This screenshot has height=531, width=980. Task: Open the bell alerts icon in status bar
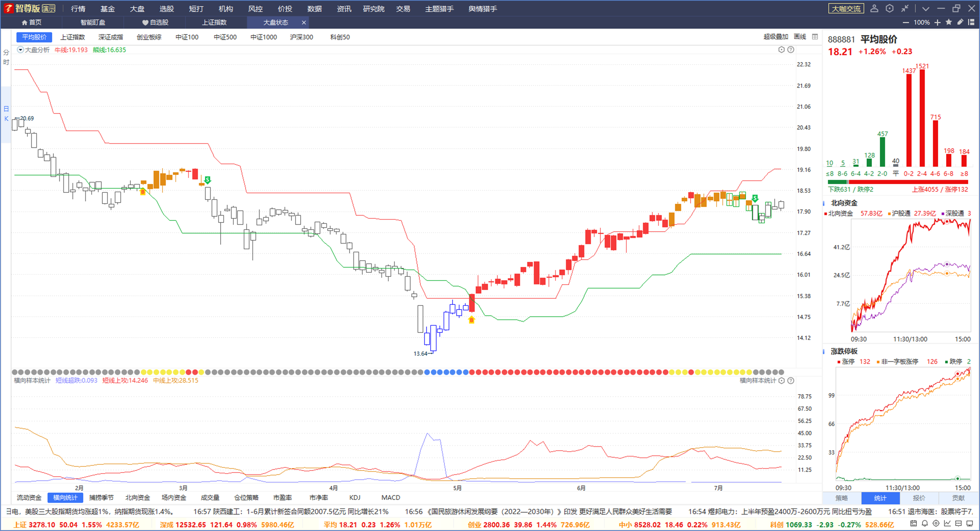pos(925,524)
